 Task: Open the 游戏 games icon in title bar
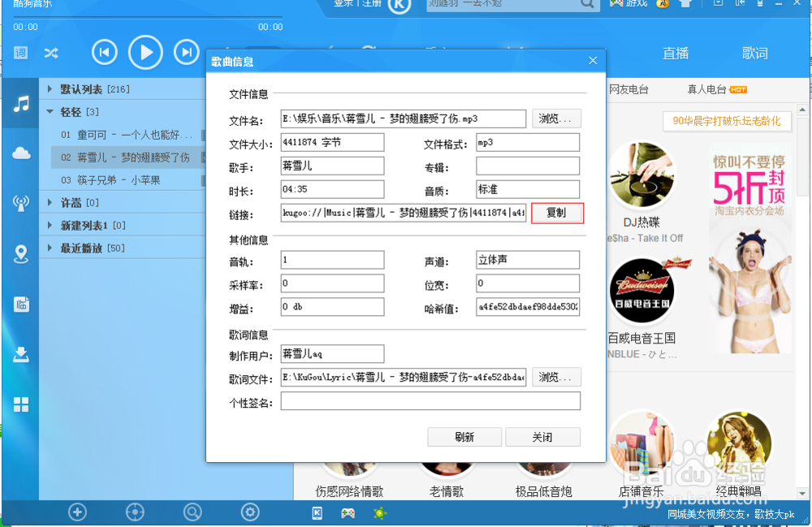pyautogui.click(x=628, y=3)
